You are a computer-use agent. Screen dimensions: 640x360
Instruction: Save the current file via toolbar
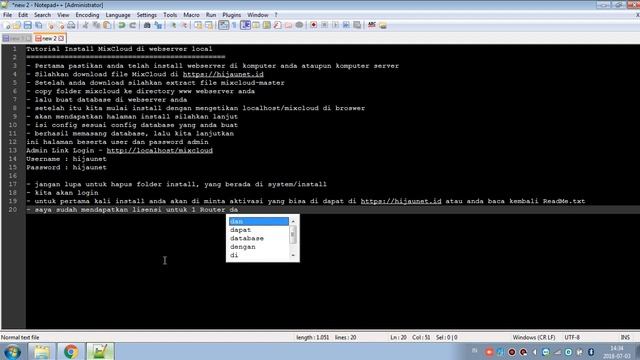(28, 25)
